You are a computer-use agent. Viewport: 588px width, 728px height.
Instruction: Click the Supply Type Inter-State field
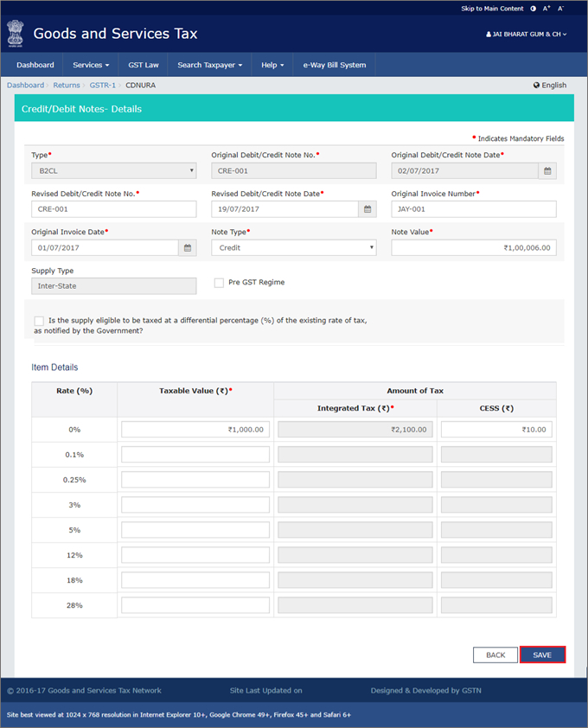pos(114,286)
